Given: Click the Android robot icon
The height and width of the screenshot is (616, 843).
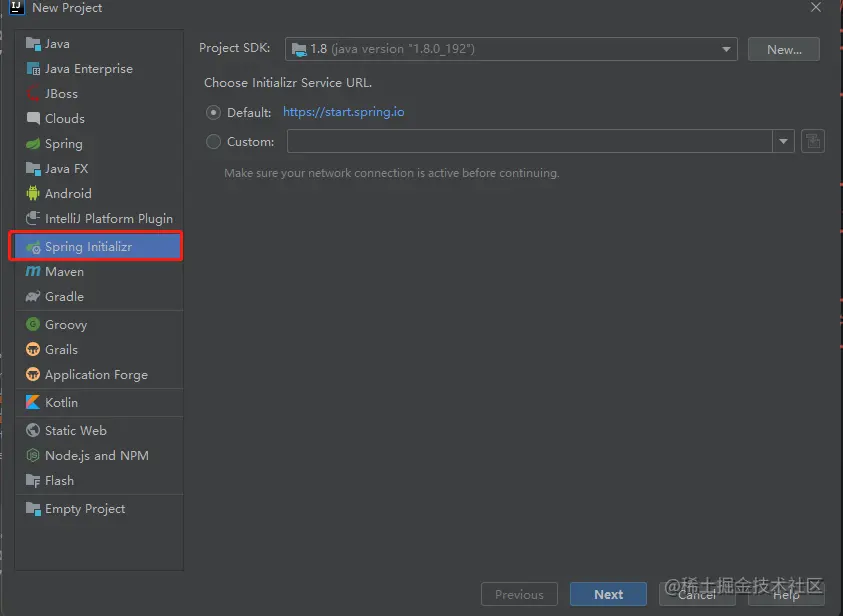Looking at the screenshot, I should 33,194.
